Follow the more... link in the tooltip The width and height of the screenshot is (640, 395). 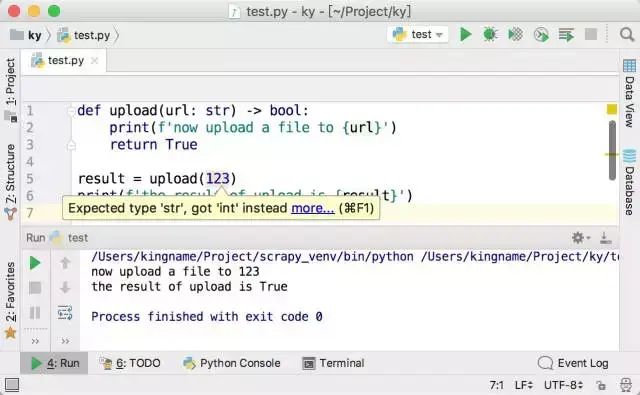(313, 208)
